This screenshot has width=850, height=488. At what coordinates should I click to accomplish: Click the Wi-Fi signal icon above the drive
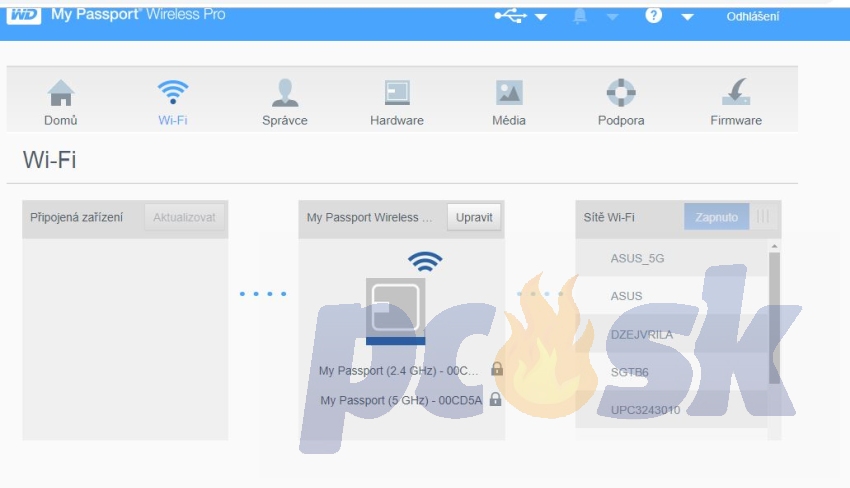[x=425, y=261]
